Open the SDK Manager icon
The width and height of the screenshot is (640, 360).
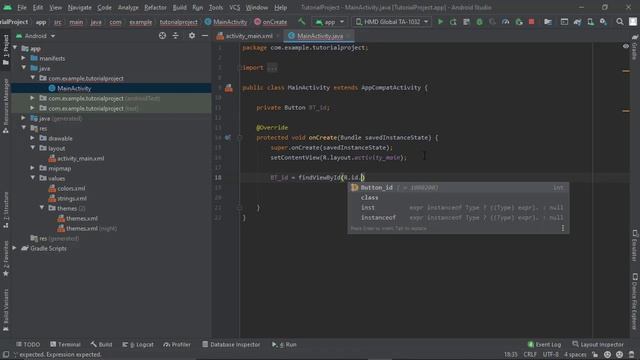(x=603, y=22)
